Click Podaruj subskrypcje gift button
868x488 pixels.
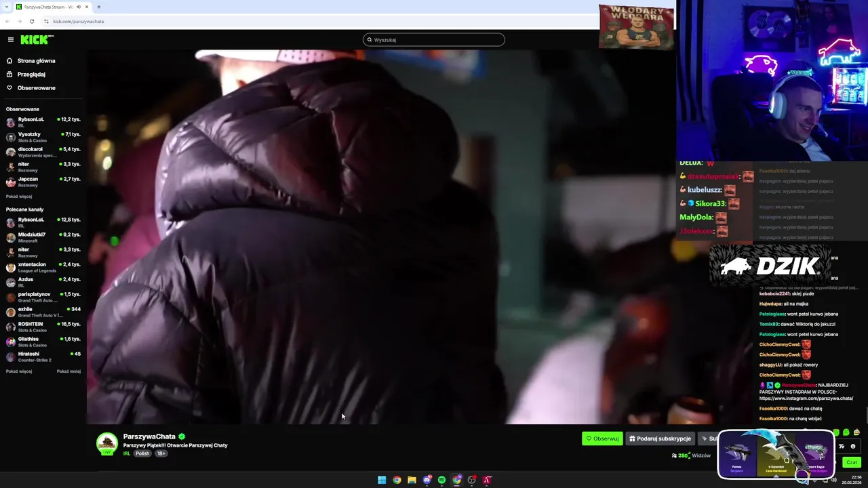(660, 439)
